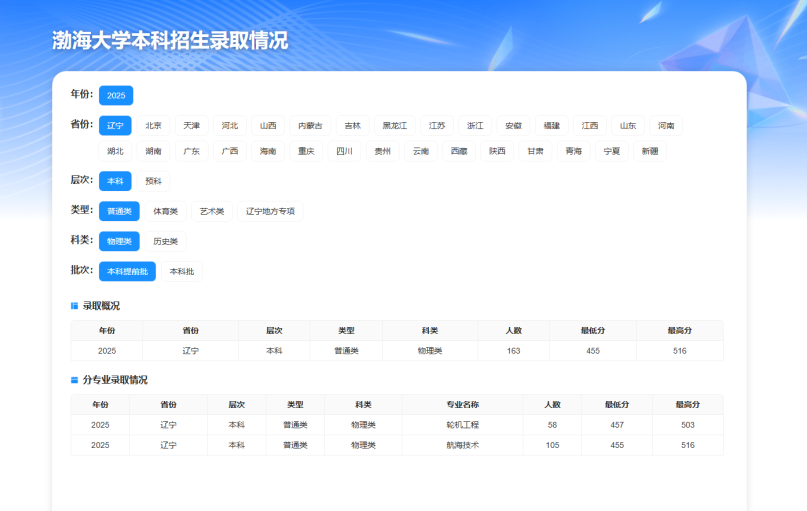Click the 渤海大学本科招生录取情况 page title

(x=170, y=41)
